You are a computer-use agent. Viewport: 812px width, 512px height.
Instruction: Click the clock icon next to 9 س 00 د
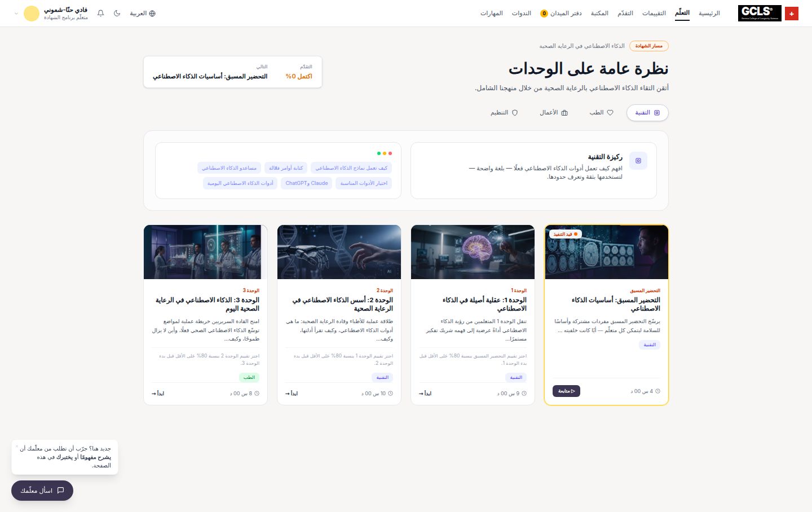point(524,394)
